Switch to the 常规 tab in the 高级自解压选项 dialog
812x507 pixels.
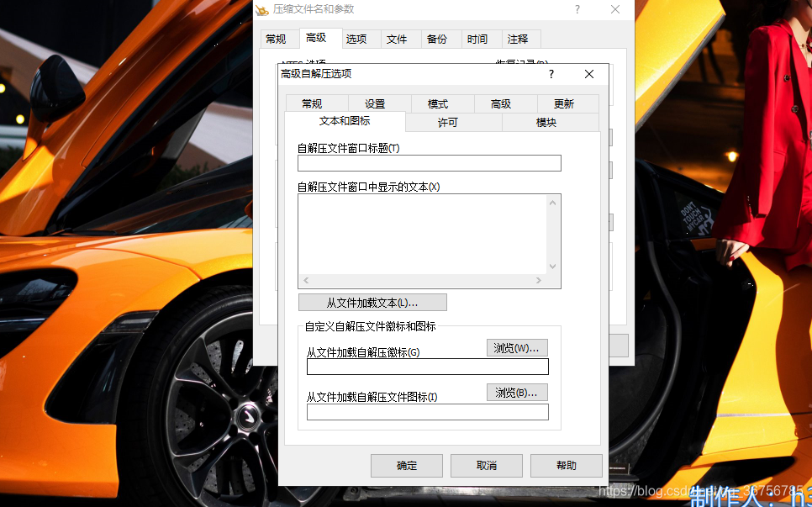pyautogui.click(x=317, y=103)
